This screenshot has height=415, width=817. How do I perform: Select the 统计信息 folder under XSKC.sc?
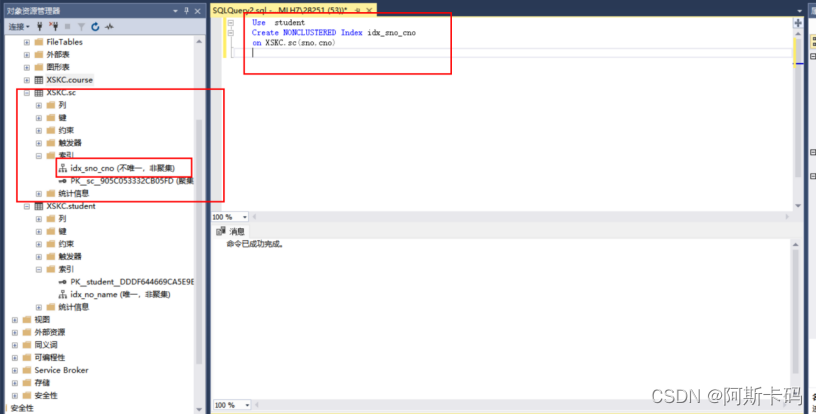click(x=73, y=193)
